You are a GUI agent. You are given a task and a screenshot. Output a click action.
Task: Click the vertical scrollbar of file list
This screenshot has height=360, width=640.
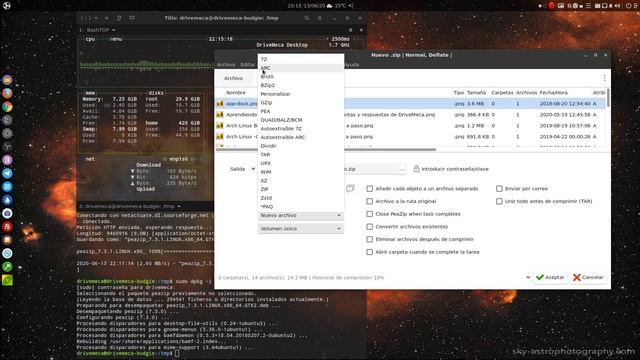[608, 98]
